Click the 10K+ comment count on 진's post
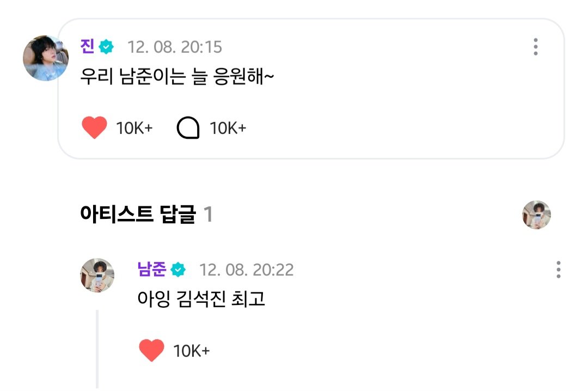588x391 pixels. tap(228, 129)
